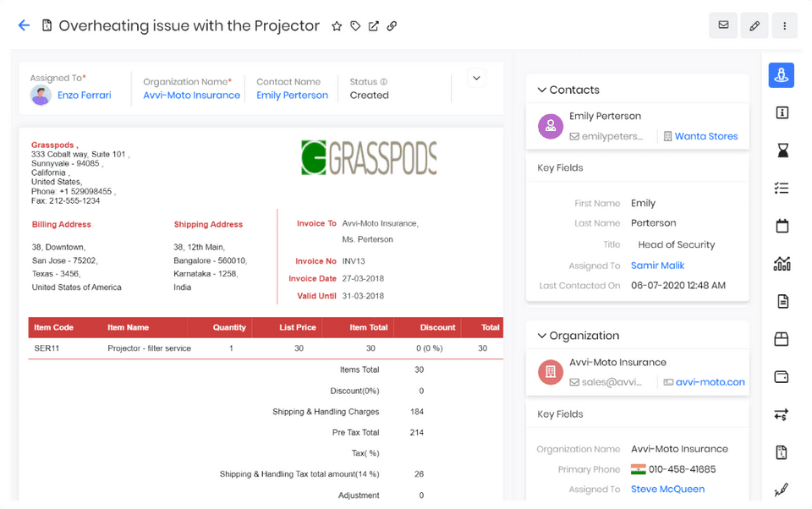Open Avvi-Moto Insurance organization link
The width and height of the screenshot is (812, 509).
[192, 96]
